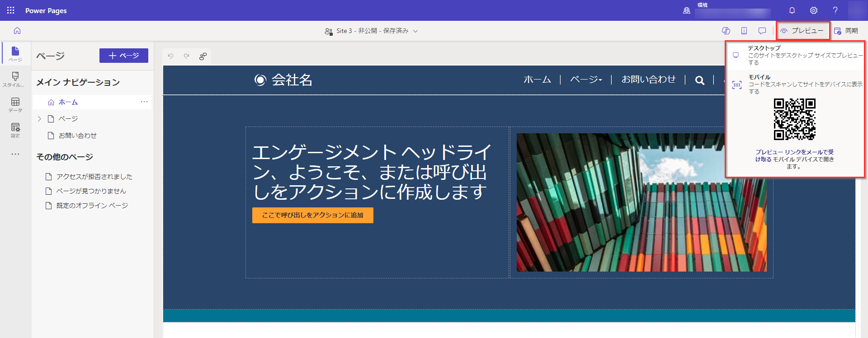Add a new page with ＋ページ button
This screenshot has width=868, height=338.
click(x=124, y=56)
